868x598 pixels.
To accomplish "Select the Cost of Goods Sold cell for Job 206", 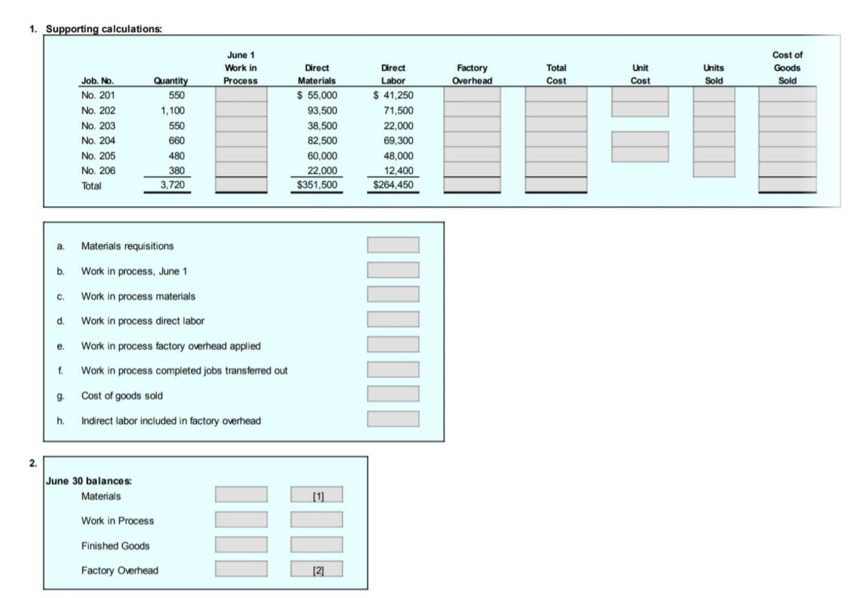I will tap(787, 171).
